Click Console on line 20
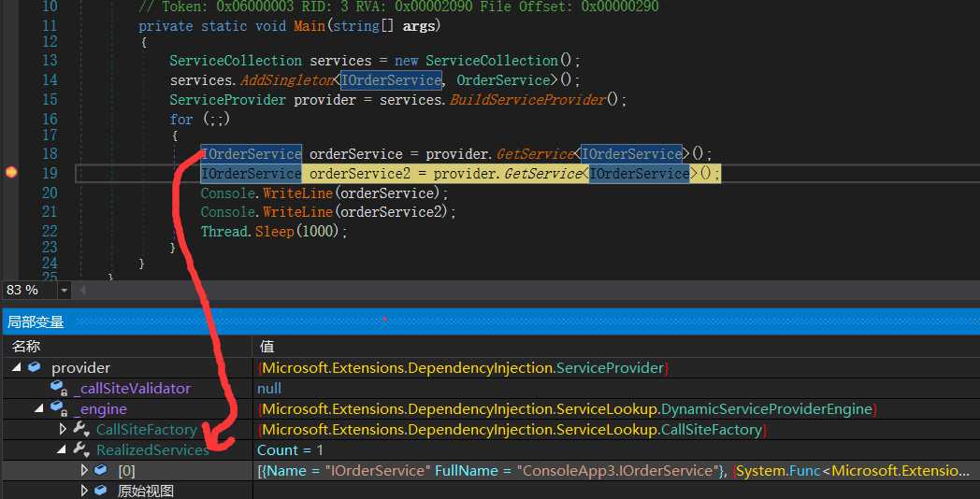 pyautogui.click(x=228, y=192)
